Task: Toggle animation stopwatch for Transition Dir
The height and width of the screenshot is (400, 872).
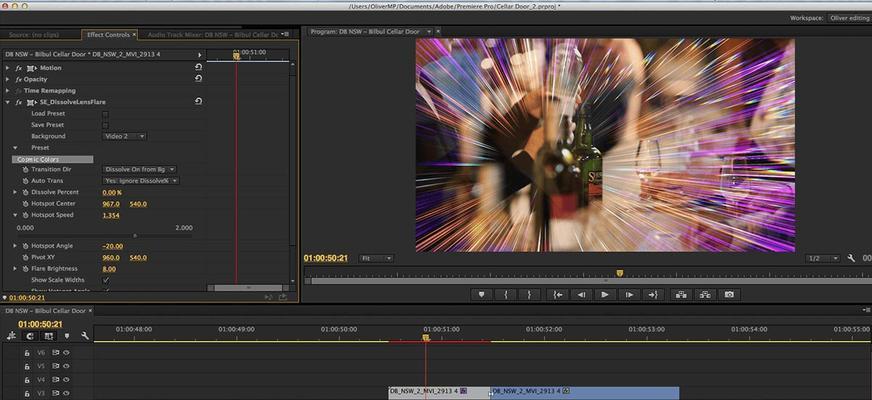Action: (x=25, y=169)
